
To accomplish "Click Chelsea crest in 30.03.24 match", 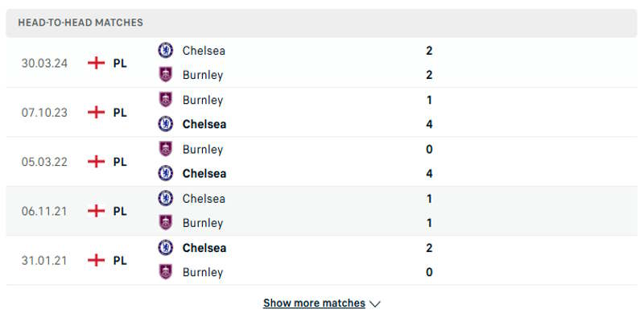I will pyautogui.click(x=165, y=50).
